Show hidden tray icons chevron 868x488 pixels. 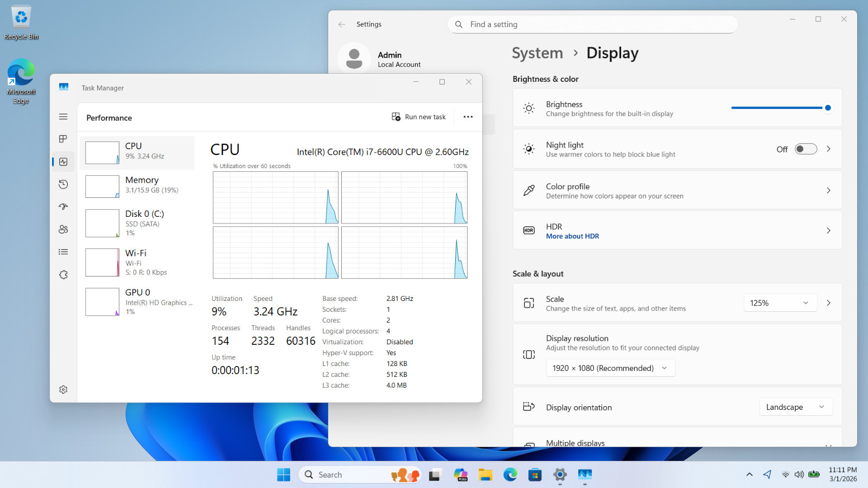pyautogui.click(x=749, y=474)
